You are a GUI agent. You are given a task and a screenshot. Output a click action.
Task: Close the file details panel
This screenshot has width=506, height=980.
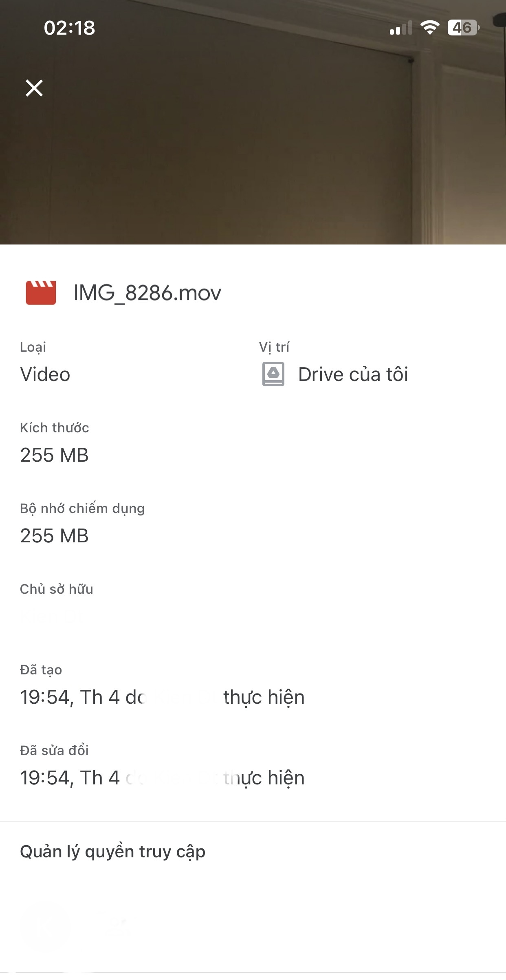[x=34, y=88]
